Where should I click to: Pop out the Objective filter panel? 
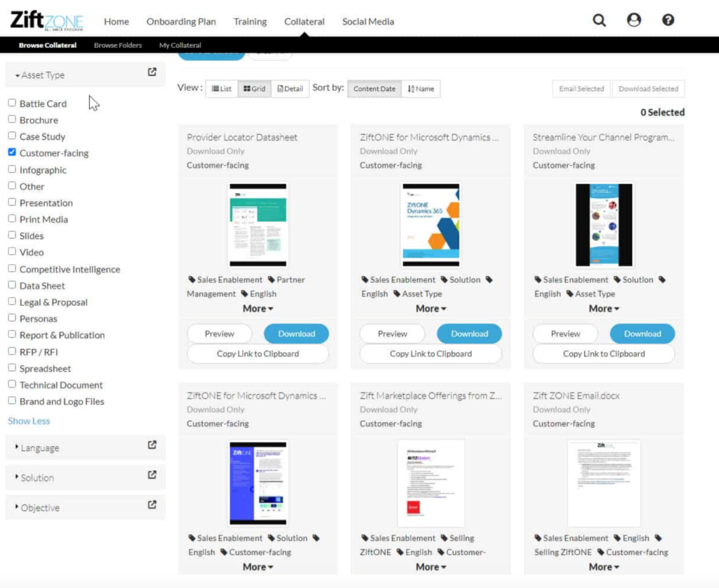[x=152, y=504]
